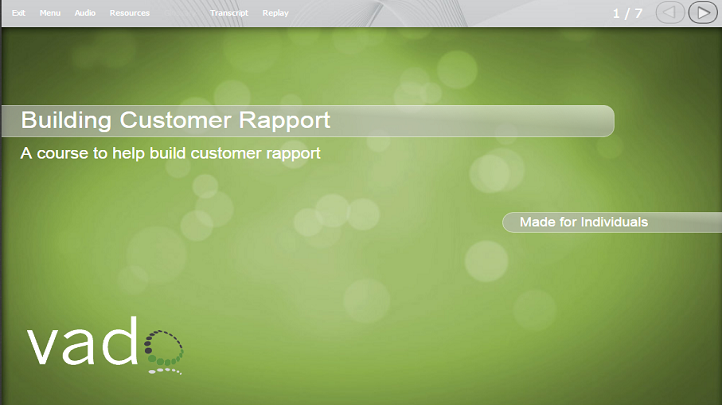
Task: Open Resources in the top bar
Action: coord(129,13)
